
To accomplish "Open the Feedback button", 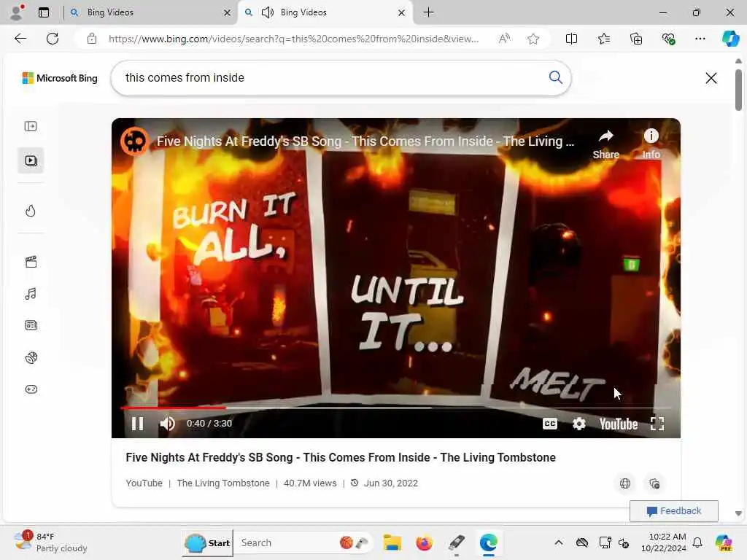I will point(673,511).
